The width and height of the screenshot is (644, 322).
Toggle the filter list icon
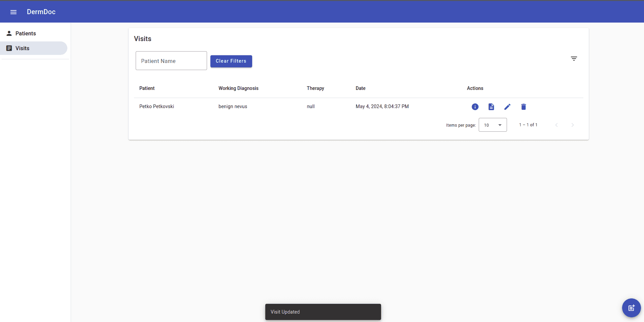tap(574, 59)
